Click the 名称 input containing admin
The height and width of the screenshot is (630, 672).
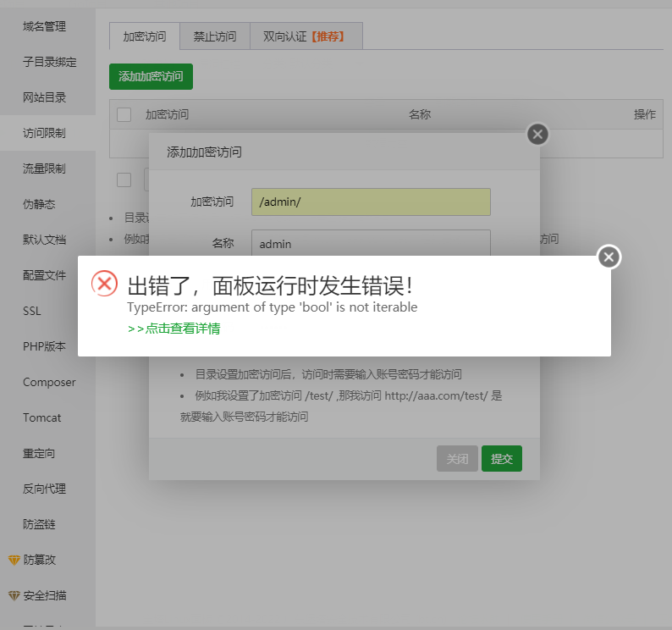pos(371,242)
